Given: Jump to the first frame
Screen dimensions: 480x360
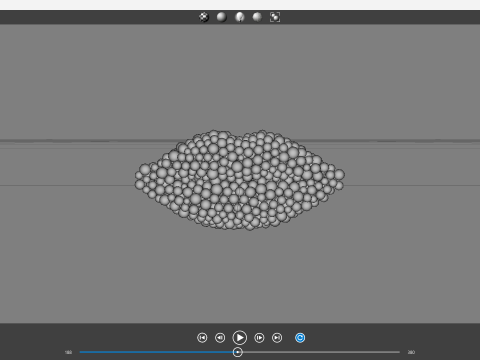Looking at the screenshot, I should pyautogui.click(x=202, y=338).
